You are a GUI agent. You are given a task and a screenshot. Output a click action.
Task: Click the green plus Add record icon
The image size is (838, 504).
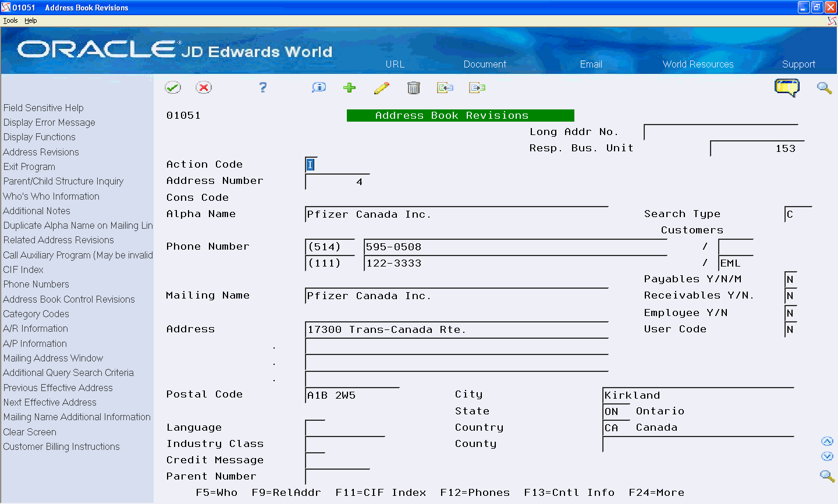(349, 87)
